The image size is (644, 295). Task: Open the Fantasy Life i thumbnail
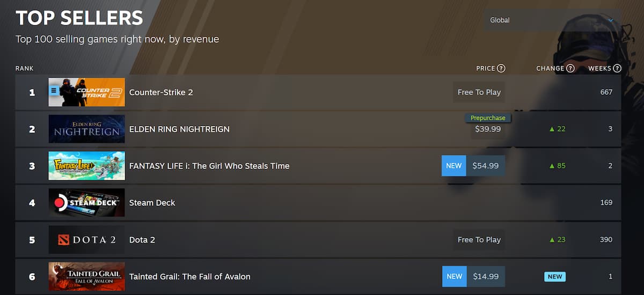(x=86, y=166)
